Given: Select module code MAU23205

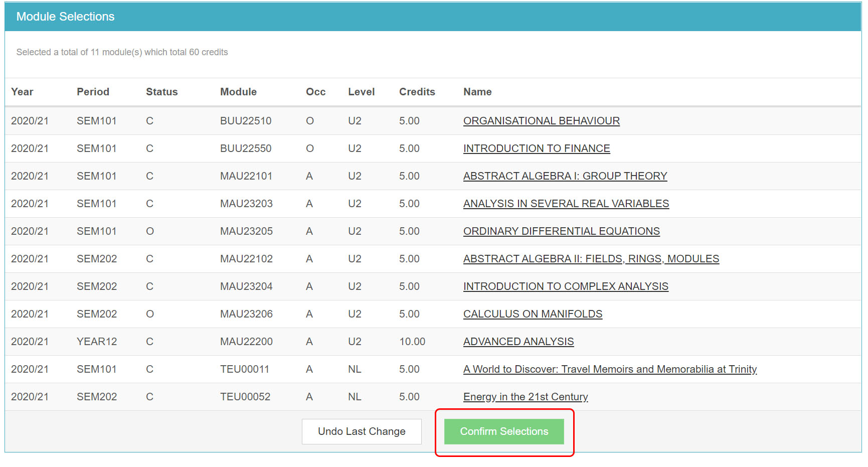Looking at the screenshot, I should [246, 231].
